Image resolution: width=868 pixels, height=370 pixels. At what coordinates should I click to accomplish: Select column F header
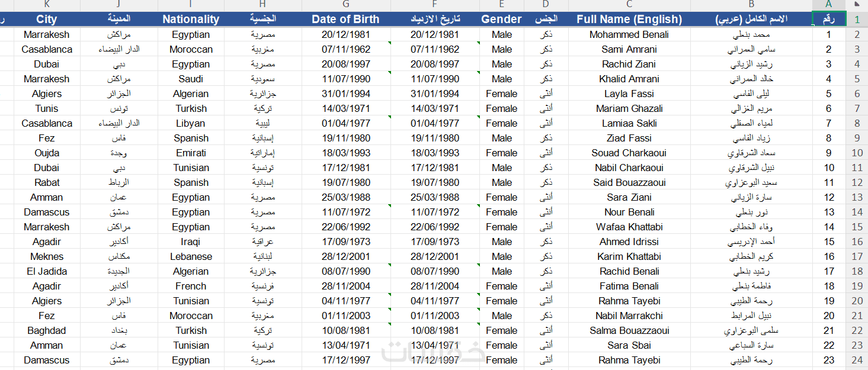click(435, 5)
